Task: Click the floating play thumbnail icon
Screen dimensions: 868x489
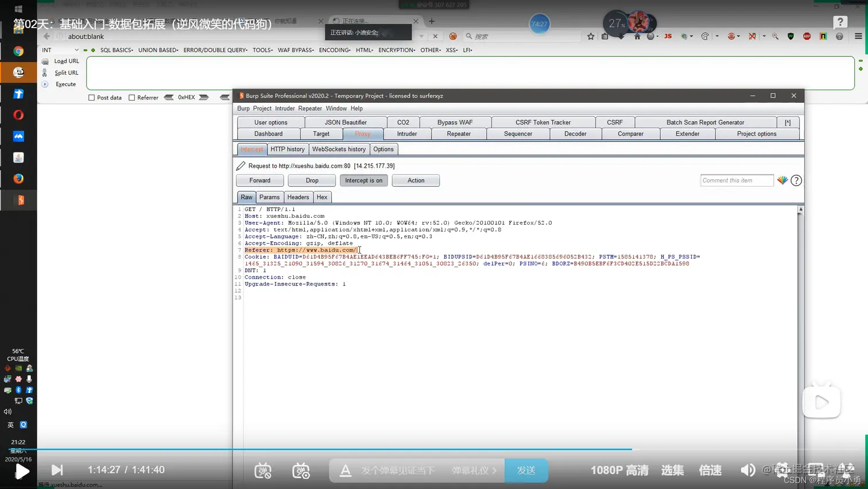Action: (821, 402)
